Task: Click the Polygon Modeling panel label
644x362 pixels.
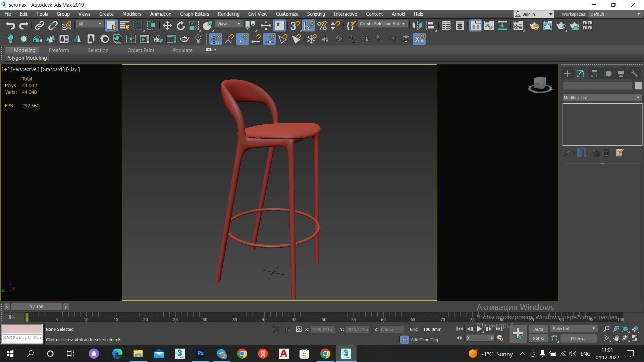Action: pyautogui.click(x=26, y=58)
